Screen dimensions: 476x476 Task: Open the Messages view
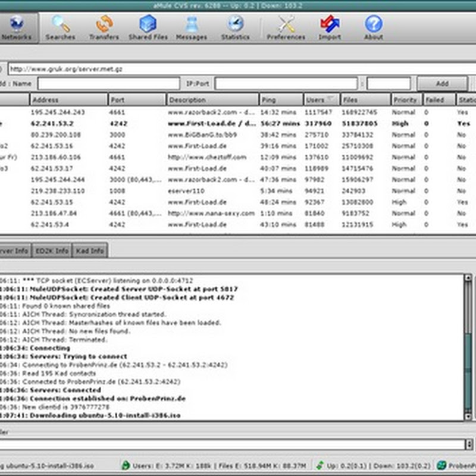(x=191, y=27)
